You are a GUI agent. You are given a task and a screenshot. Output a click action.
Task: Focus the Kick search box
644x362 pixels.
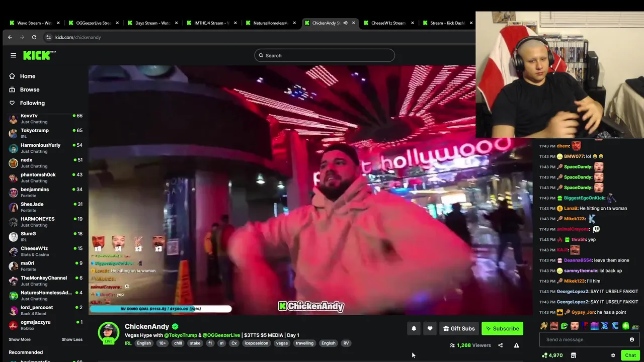click(325, 55)
